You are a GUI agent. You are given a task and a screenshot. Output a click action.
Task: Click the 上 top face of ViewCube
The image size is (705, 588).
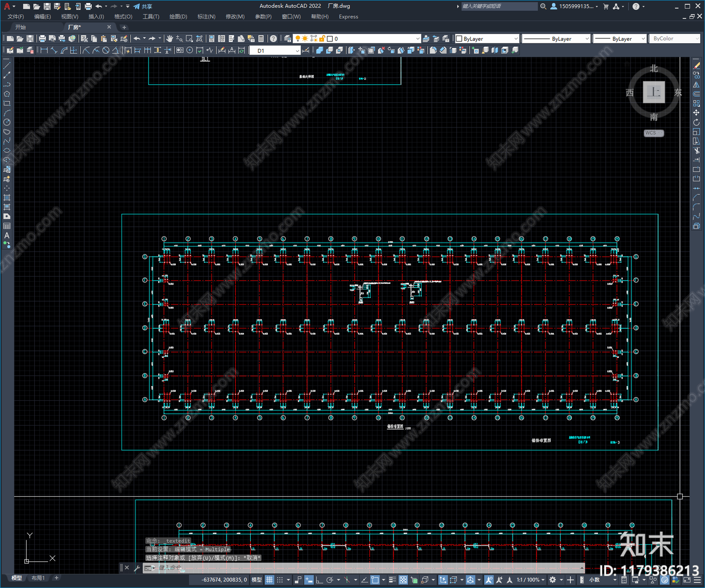[x=654, y=92]
